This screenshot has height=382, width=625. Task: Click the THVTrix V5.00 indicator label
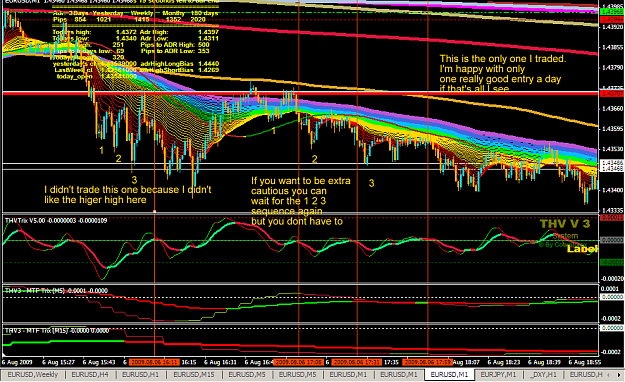point(56,221)
